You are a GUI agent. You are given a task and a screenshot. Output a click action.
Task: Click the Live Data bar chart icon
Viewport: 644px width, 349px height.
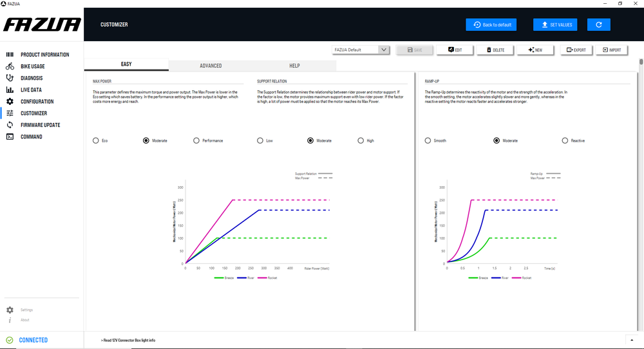pos(10,90)
